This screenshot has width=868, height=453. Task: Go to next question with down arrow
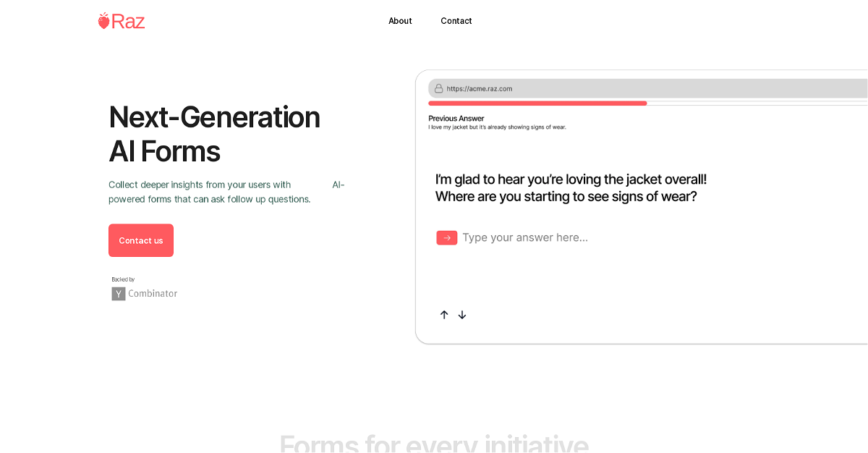tap(462, 315)
